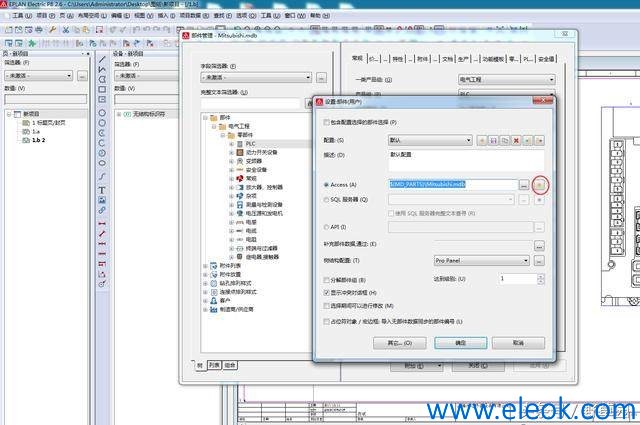The height and width of the screenshot is (425, 640).
Task: Click the 描述 (D) text box
Action: [x=466, y=161]
